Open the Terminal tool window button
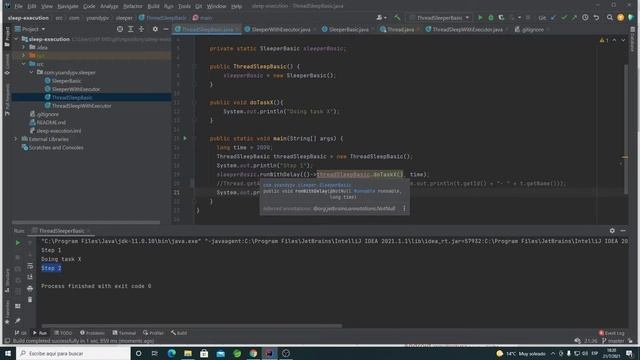 [124, 333]
